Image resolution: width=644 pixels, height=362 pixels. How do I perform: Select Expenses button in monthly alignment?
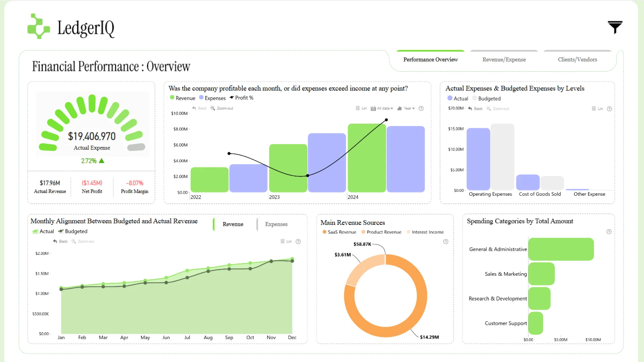coord(276,224)
